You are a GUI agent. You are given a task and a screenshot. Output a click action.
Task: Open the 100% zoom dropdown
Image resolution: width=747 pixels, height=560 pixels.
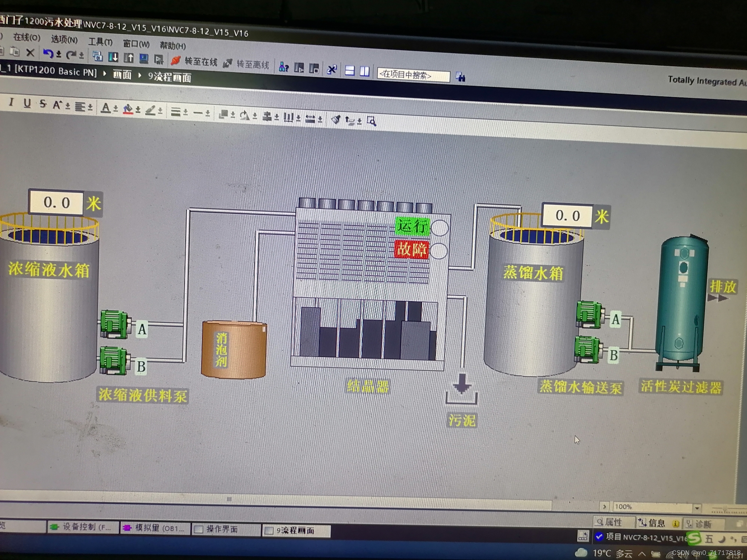pyautogui.click(x=697, y=508)
